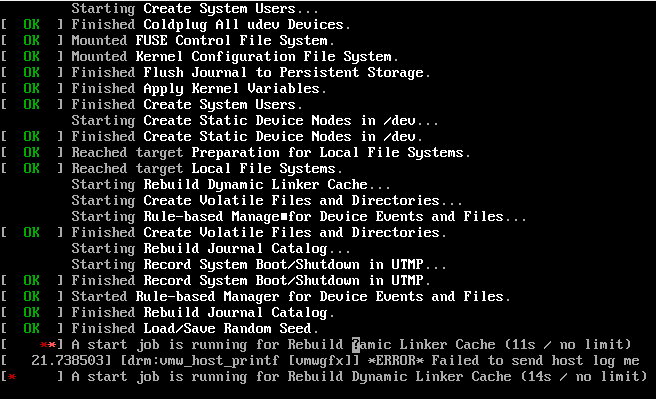Click the single red asterisk on last line
This screenshot has width=656, height=399.
tap(12, 377)
